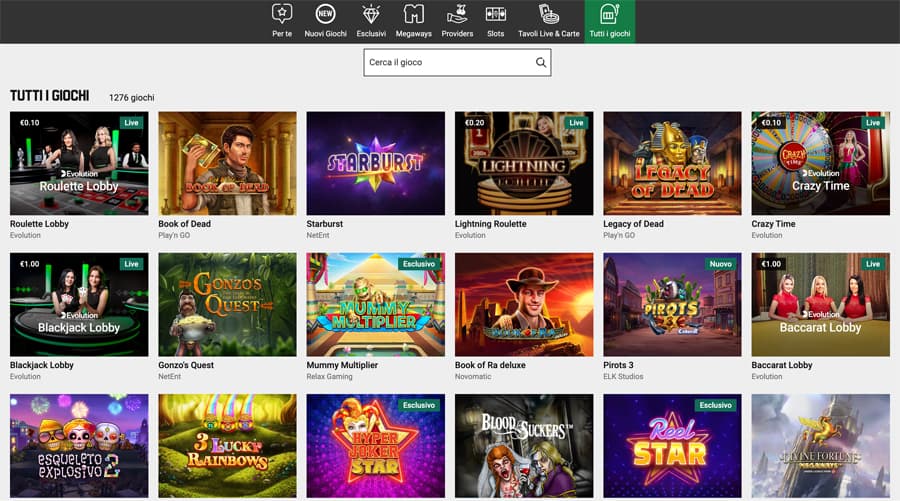This screenshot has width=900, height=501.
Task: Open the Lightning Roulette thumbnail
Action: (524, 164)
